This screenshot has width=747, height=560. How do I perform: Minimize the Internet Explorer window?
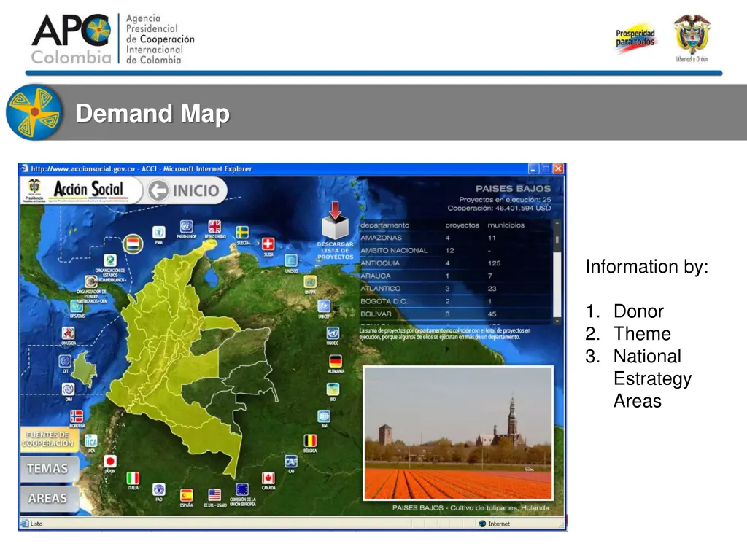(x=533, y=168)
